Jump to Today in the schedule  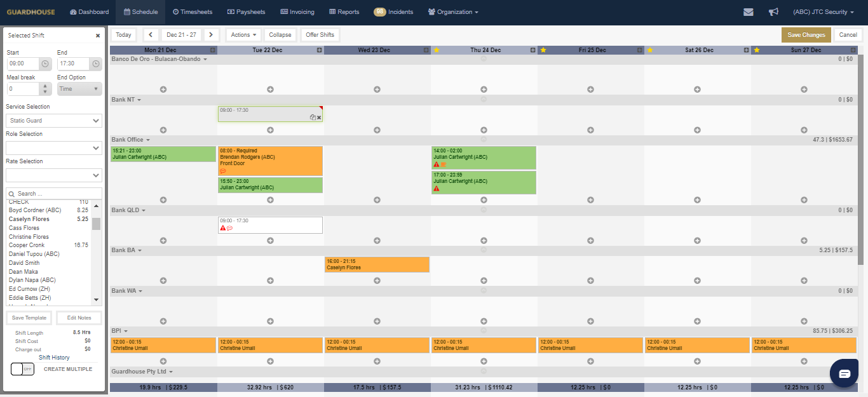(x=124, y=35)
